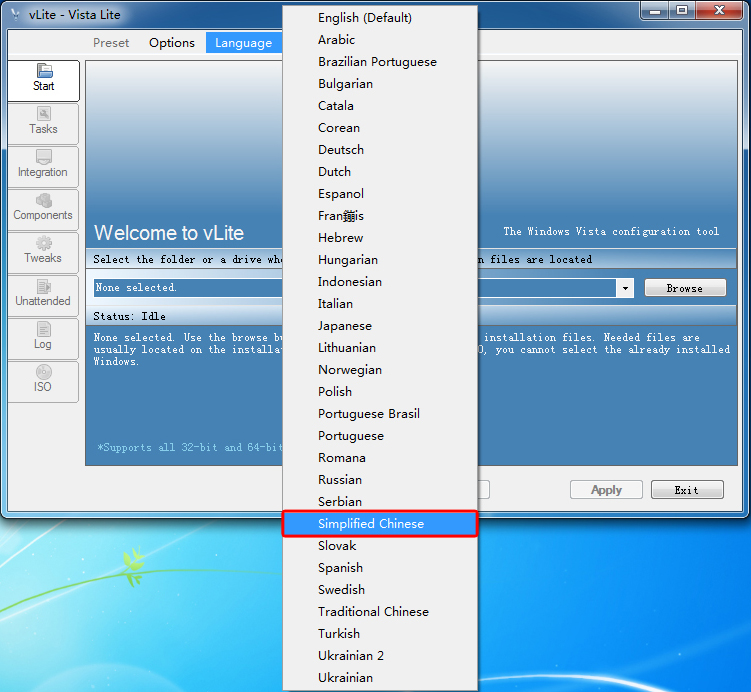Screen dimensions: 751x692
Task: Choose Corean language entry
Action: click(x=380, y=128)
